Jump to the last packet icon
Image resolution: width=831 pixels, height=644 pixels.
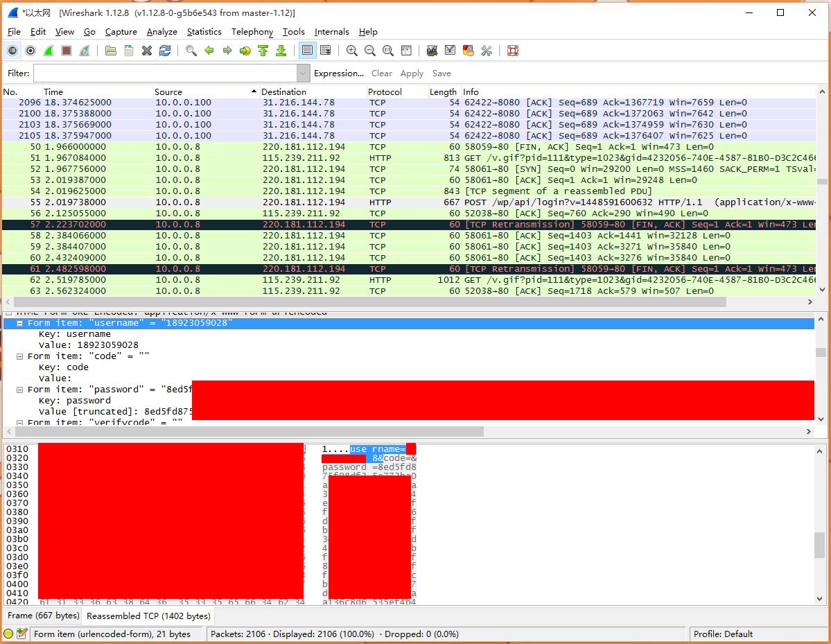281,51
